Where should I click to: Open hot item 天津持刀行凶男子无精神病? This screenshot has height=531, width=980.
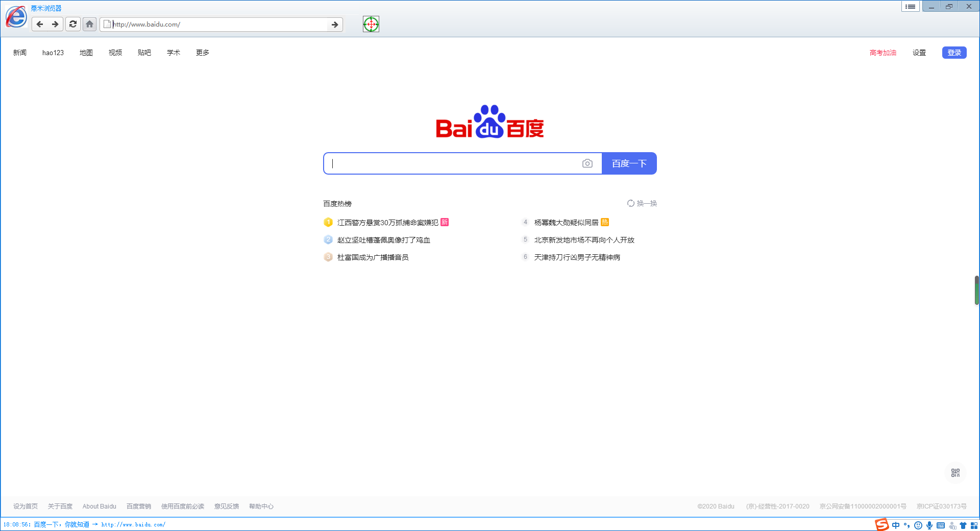pos(577,257)
